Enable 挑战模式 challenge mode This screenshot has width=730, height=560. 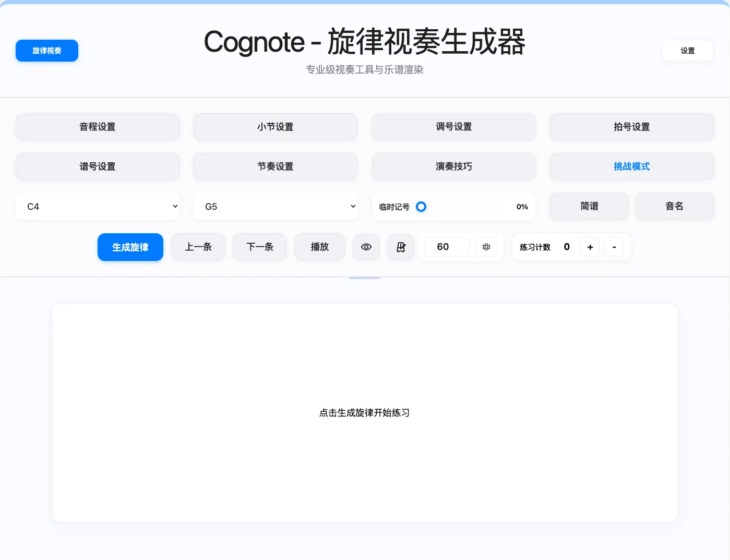(632, 166)
